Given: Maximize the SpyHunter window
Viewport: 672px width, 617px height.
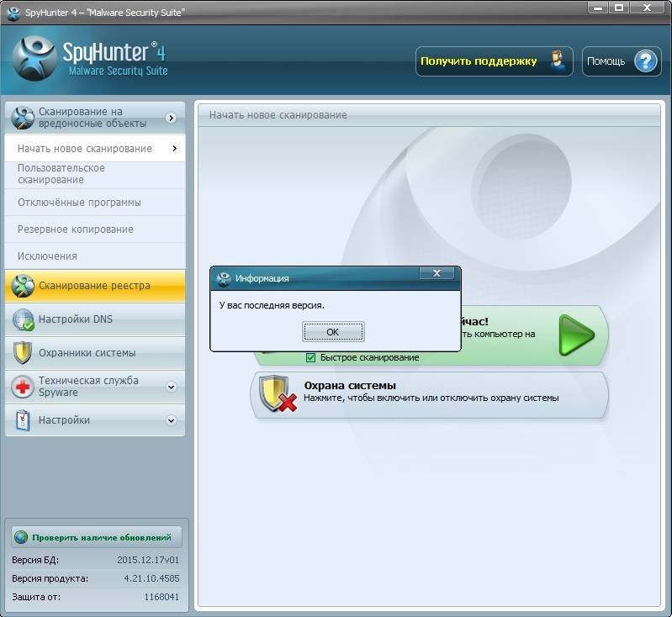Looking at the screenshot, I should point(619,8).
